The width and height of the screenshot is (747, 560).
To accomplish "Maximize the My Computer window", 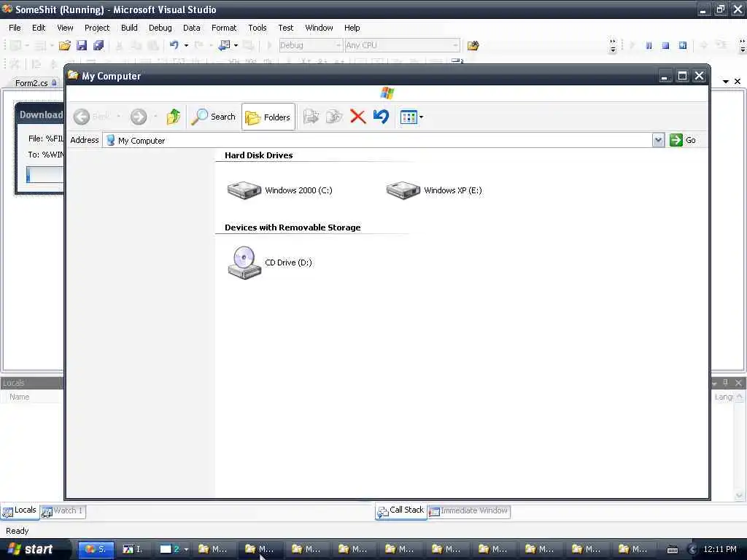I will (x=682, y=76).
